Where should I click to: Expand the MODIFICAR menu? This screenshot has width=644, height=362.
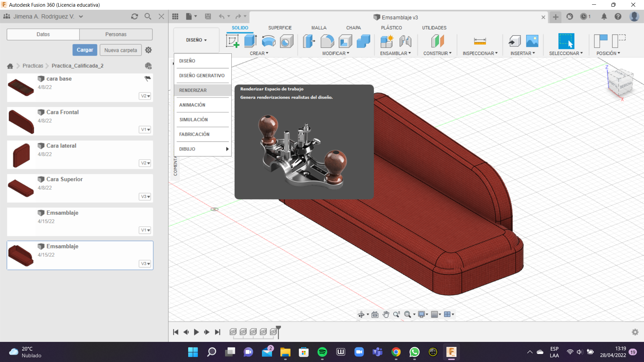336,53
